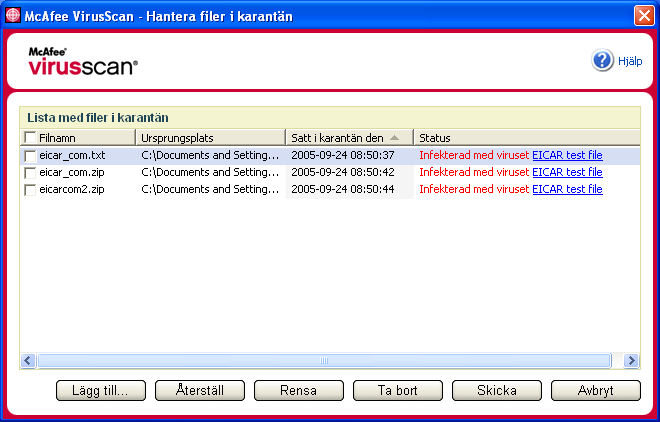Click the Ta bort button

(398, 390)
